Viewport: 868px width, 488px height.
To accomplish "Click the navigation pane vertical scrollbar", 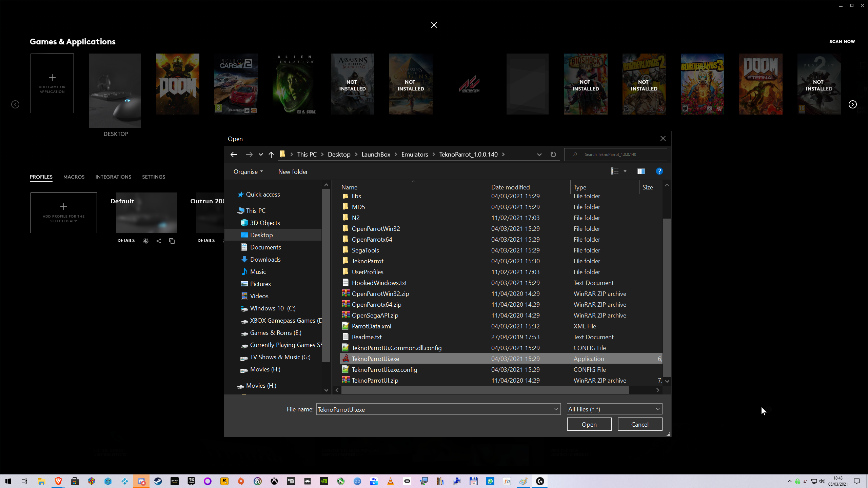I will (326, 275).
